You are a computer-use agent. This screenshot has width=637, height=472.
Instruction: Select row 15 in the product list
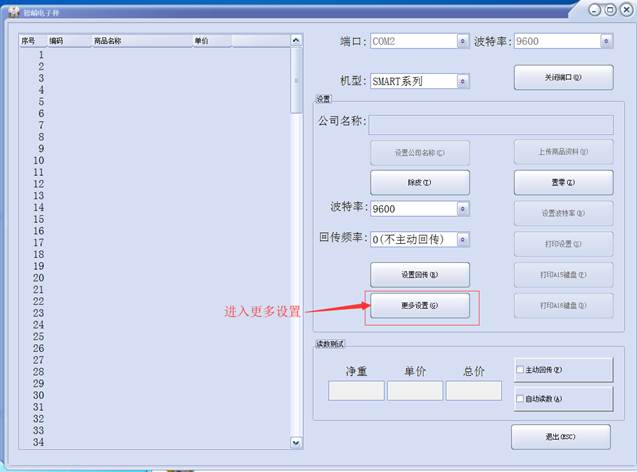tap(155, 219)
